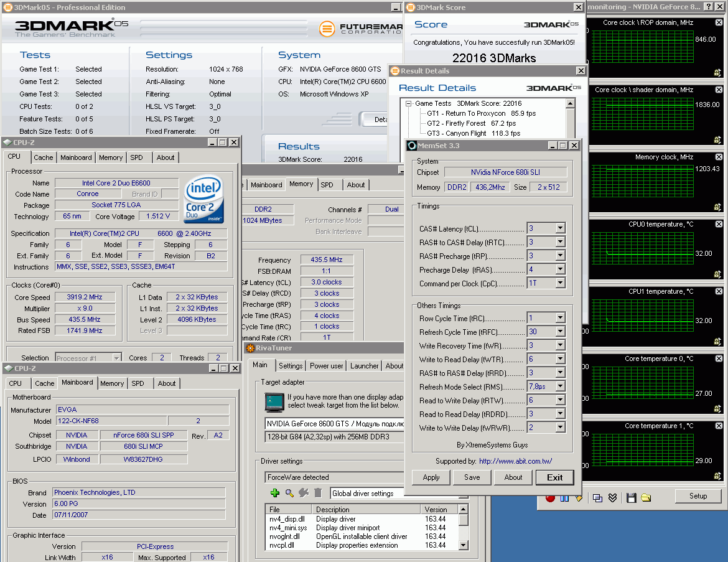Close the CPU1 temperature graph

[719, 291]
